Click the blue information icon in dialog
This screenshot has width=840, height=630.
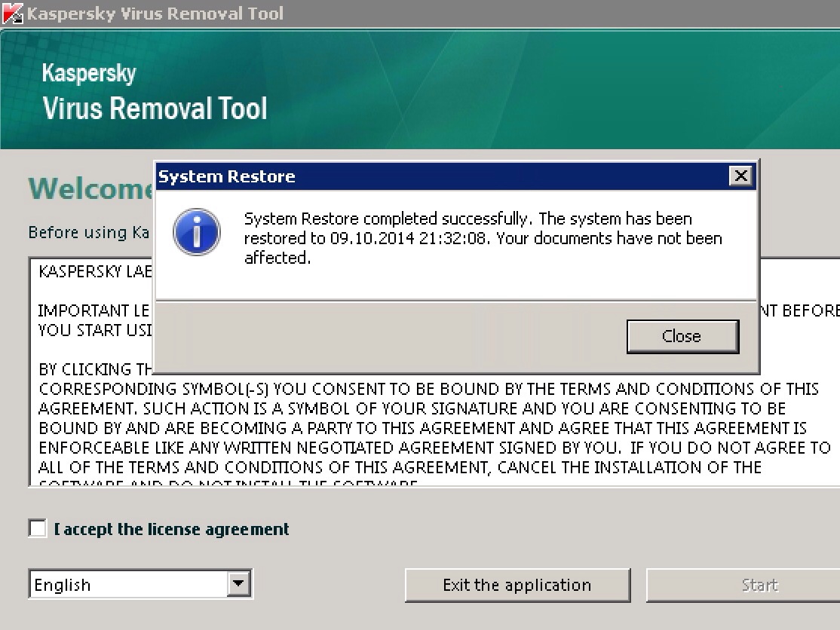tap(197, 232)
